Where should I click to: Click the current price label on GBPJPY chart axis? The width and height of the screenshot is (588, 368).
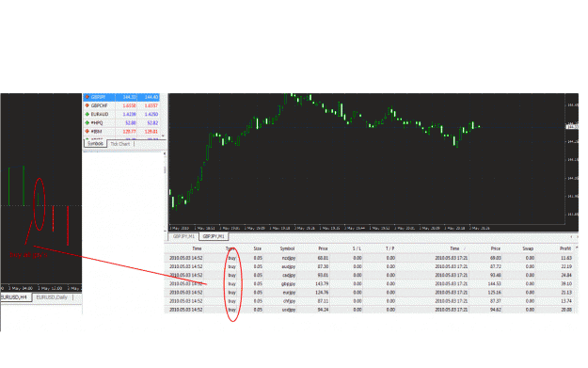tap(572, 127)
